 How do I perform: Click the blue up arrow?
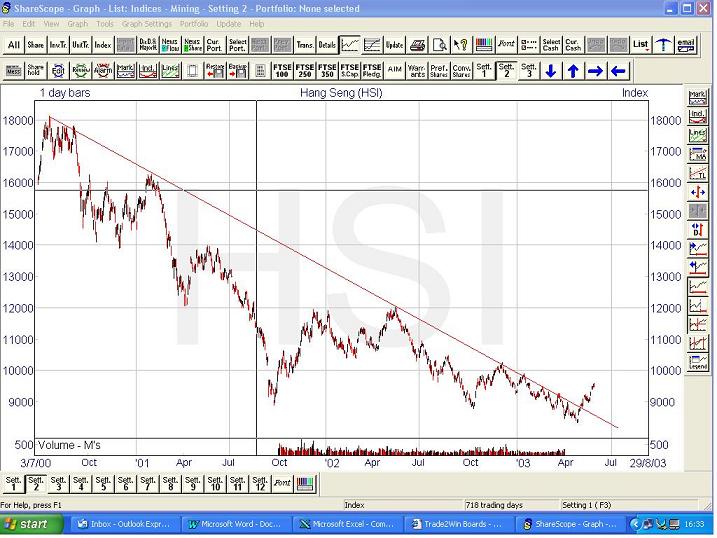click(x=573, y=71)
